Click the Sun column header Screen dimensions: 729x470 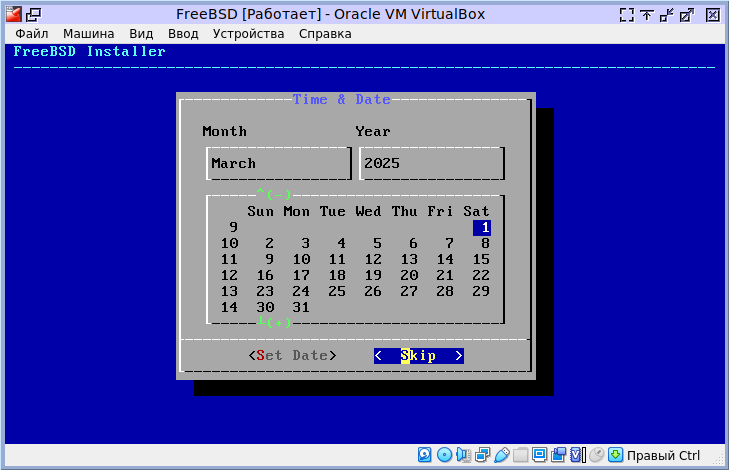(260, 211)
